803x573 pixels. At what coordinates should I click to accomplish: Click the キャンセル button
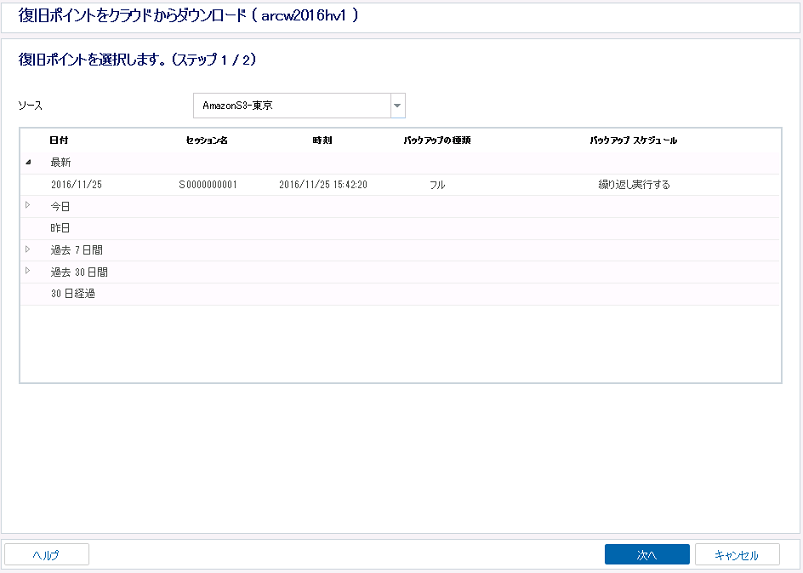tap(737, 555)
